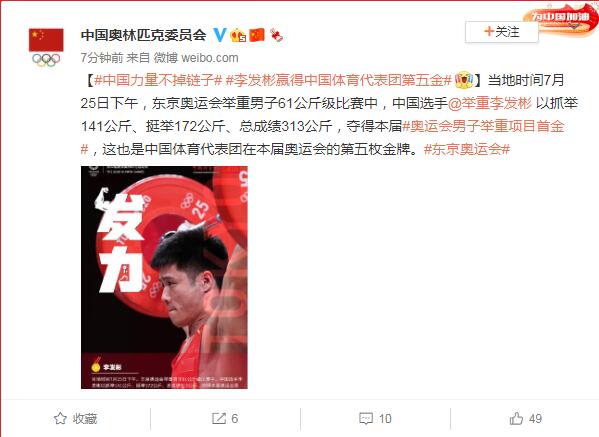Click the red pin medal badge
This screenshot has width=599, height=437.
[277, 35]
